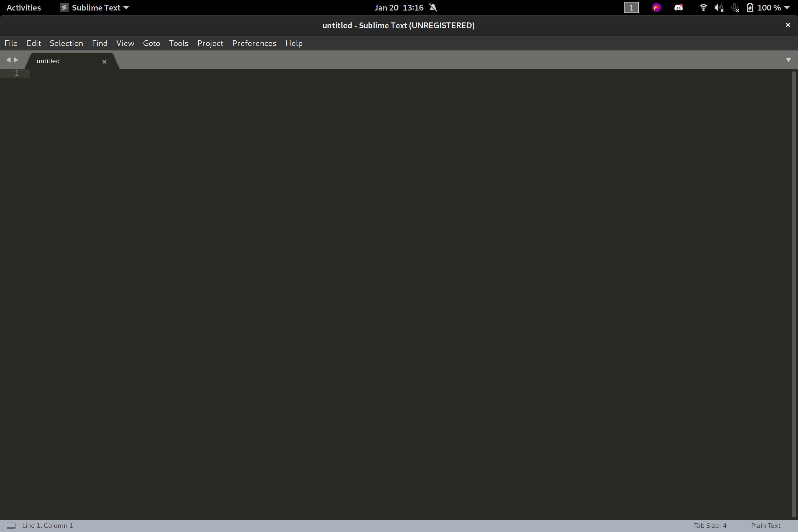
Task: Toggle the silenced notification bell near the clock
Action: pos(433,7)
